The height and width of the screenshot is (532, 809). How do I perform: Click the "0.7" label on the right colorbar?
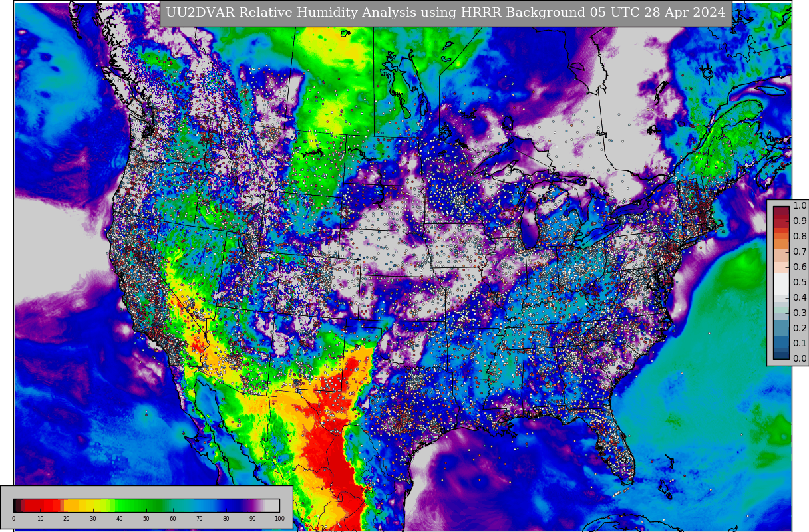pyautogui.click(x=800, y=252)
